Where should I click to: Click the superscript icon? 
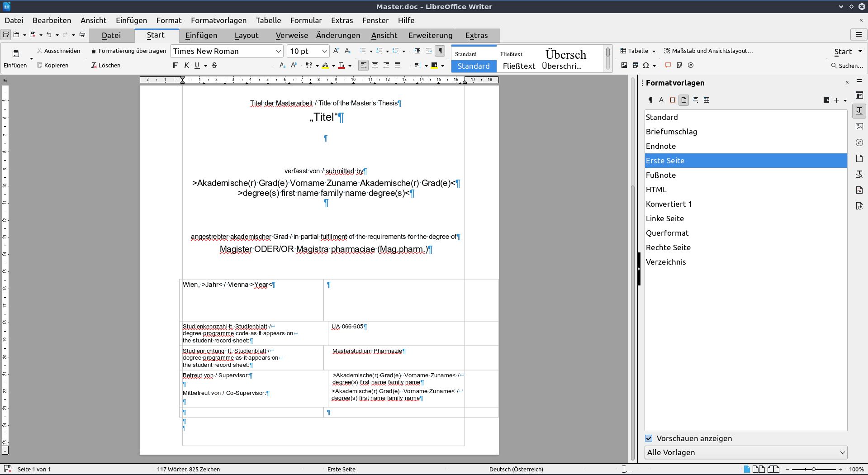(x=294, y=66)
